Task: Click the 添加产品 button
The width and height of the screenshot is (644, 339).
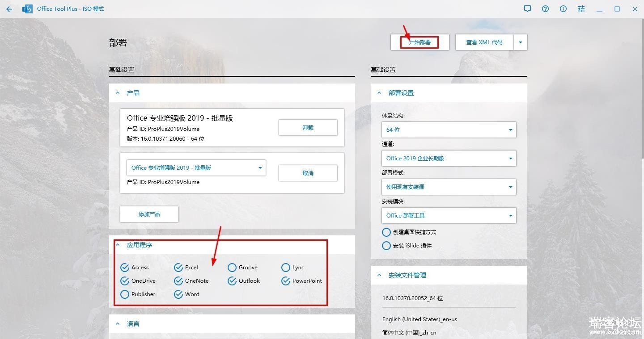Action: pos(149,214)
